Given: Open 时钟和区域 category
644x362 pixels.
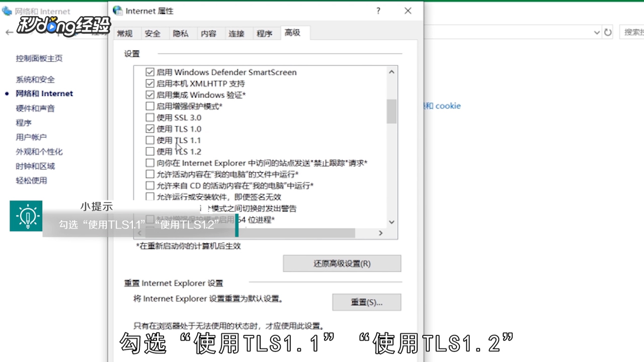Looking at the screenshot, I should point(35,166).
